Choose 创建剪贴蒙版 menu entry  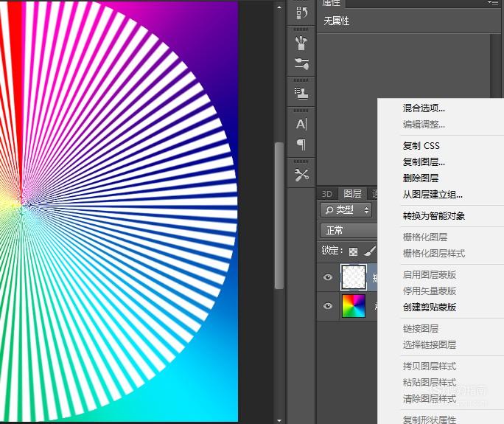click(430, 307)
